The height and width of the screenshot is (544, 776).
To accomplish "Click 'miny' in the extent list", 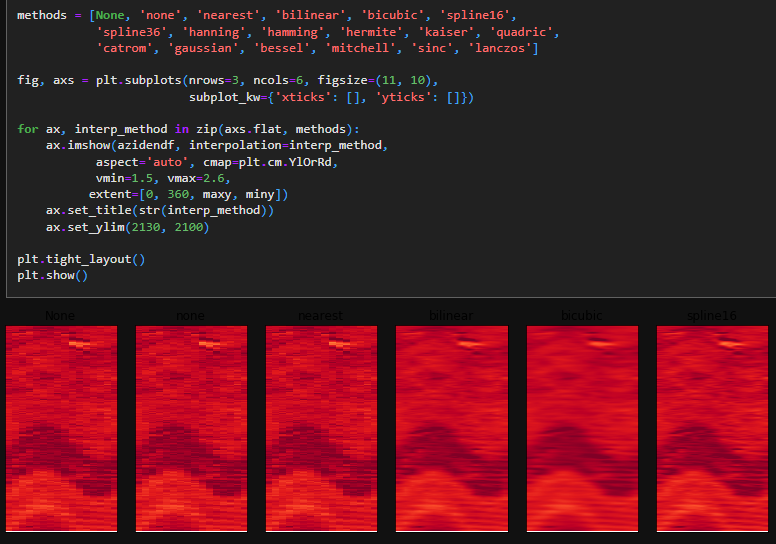I will tap(260, 194).
